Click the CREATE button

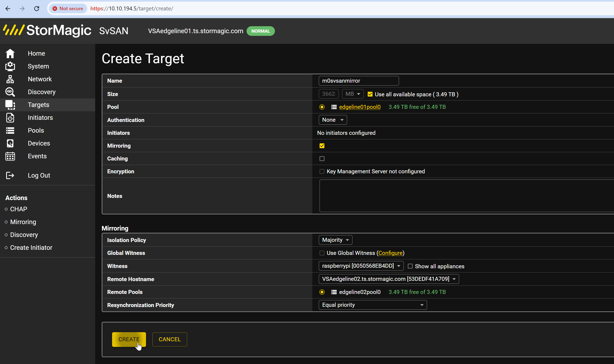pos(129,339)
